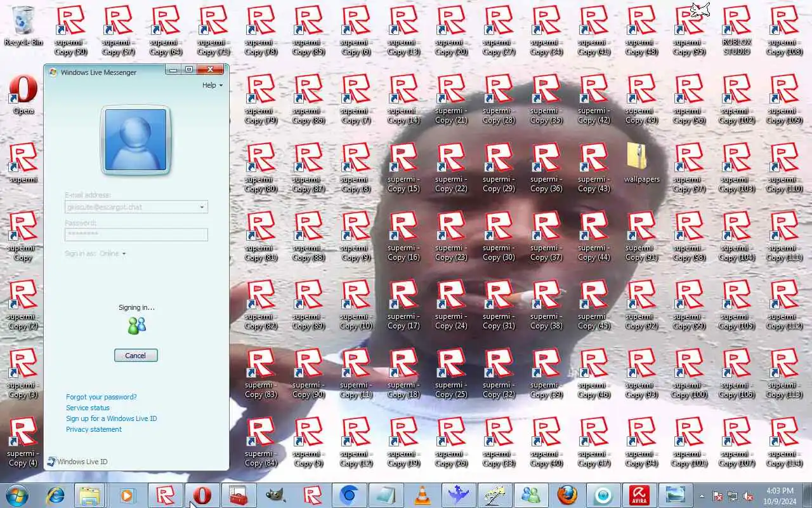Click the Messenger display picture avatar
The image size is (812, 508).
[136, 140]
